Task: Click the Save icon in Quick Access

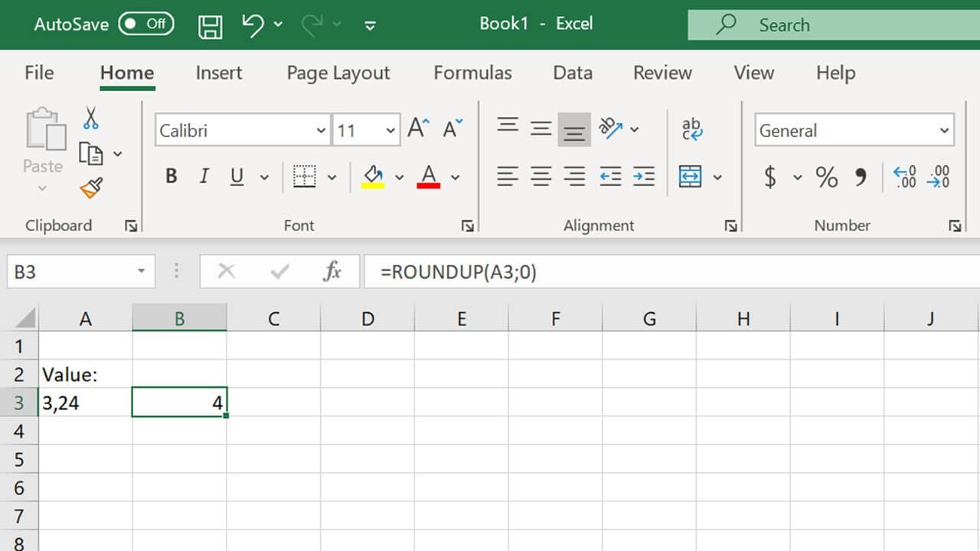Action: [x=210, y=24]
